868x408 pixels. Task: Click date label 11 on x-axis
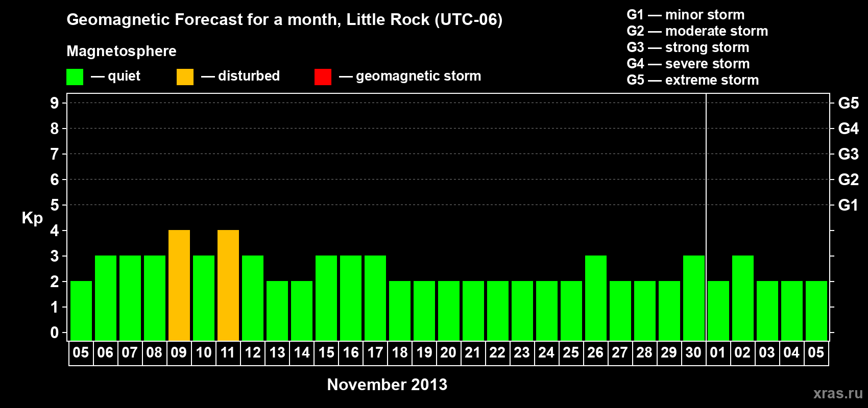pos(228,352)
